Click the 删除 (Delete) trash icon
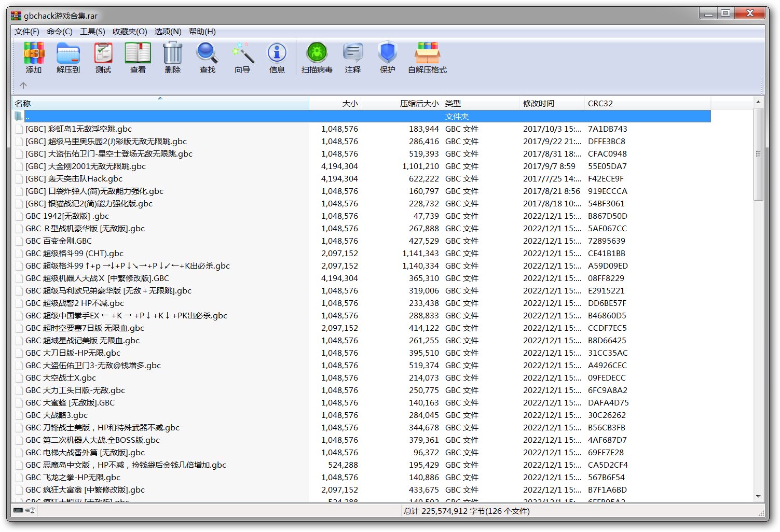780x532 pixels. 172,53
